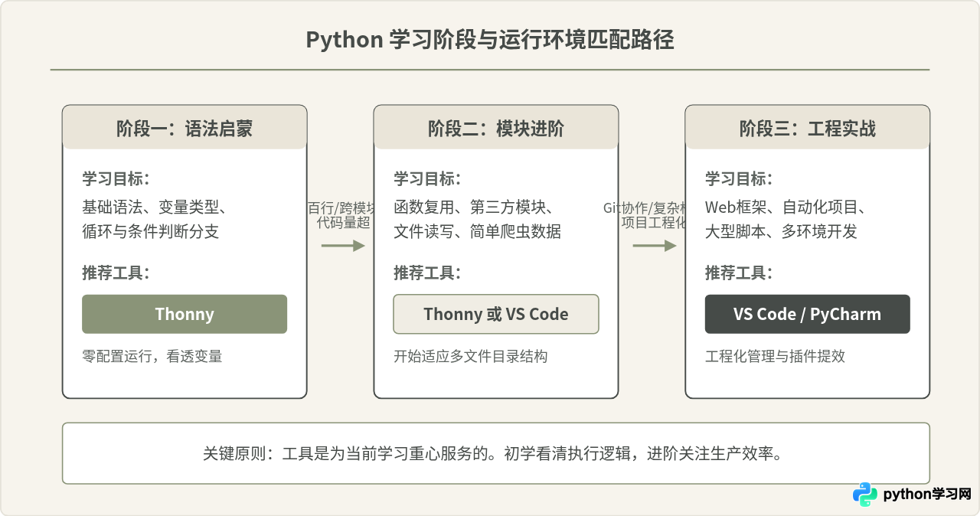Click the Python logo icon
980x516 pixels.
coord(865,495)
